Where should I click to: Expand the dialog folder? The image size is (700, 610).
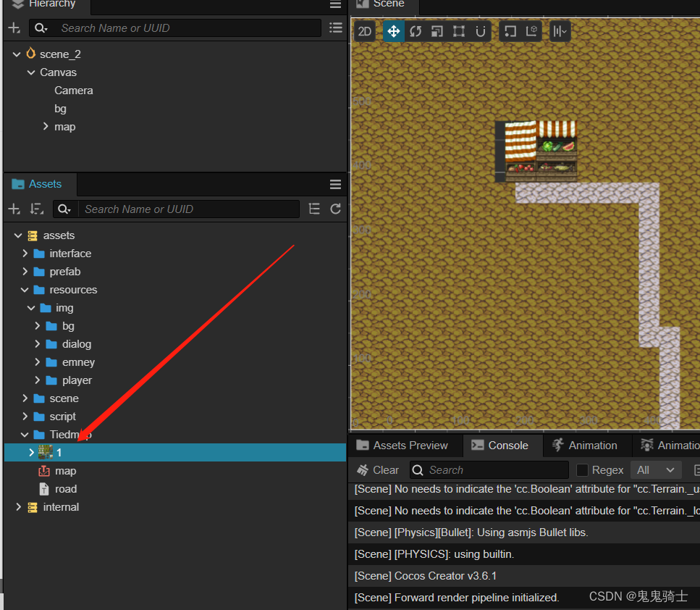[x=38, y=344]
